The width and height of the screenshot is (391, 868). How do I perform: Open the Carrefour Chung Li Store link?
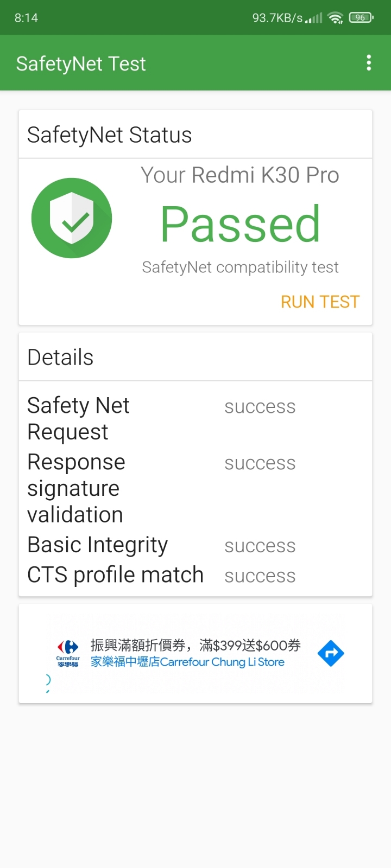pos(187,662)
